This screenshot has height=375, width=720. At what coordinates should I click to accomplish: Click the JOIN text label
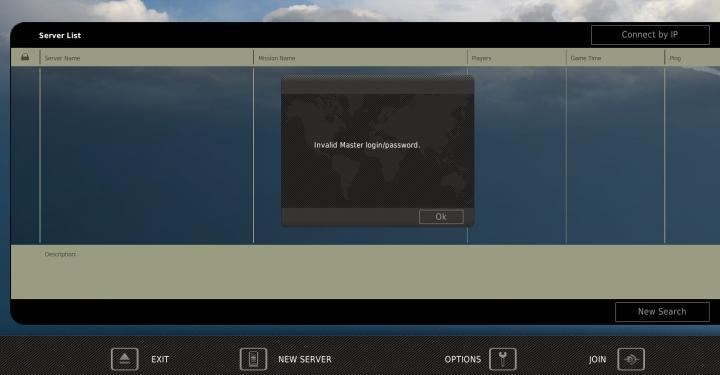coord(597,359)
